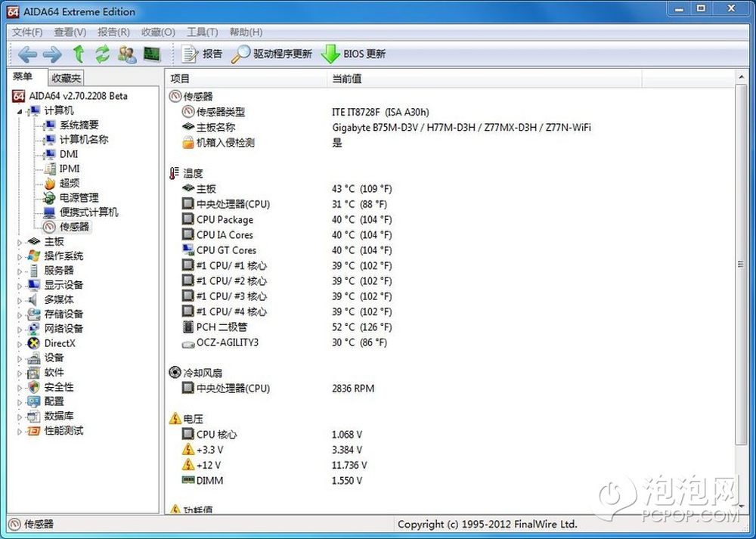Viewport: 756px width, 539px height.
Task: Go forward with the blue right arrow
Action: [52, 54]
